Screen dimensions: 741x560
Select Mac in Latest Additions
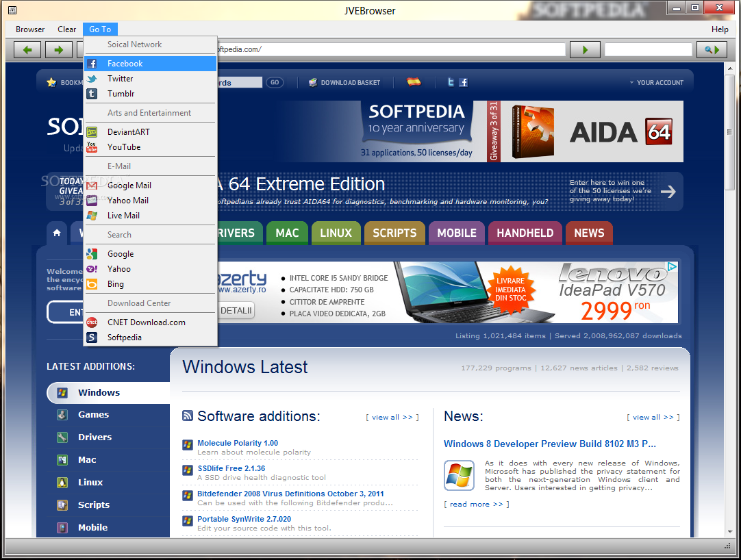(87, 460)
